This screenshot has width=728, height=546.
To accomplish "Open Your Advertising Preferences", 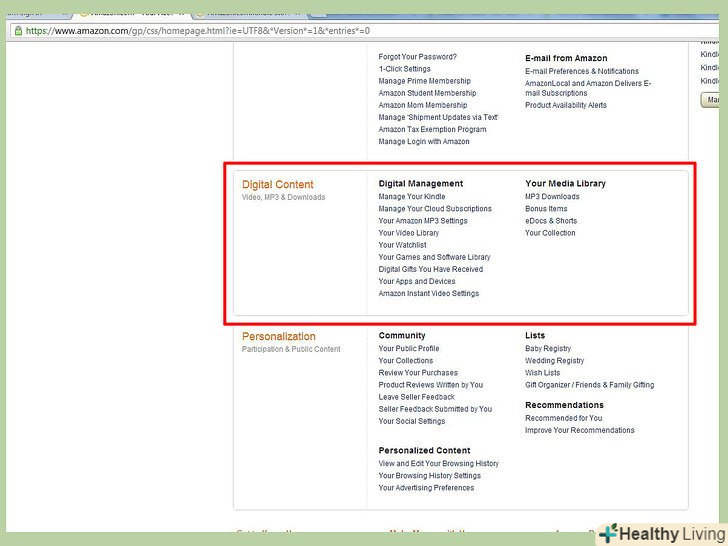I will (426, 488).
